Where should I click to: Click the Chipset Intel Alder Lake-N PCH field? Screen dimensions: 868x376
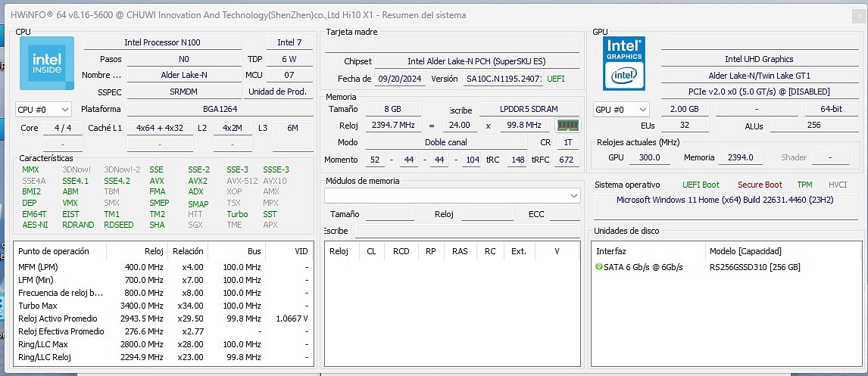[x=477, y=61]
